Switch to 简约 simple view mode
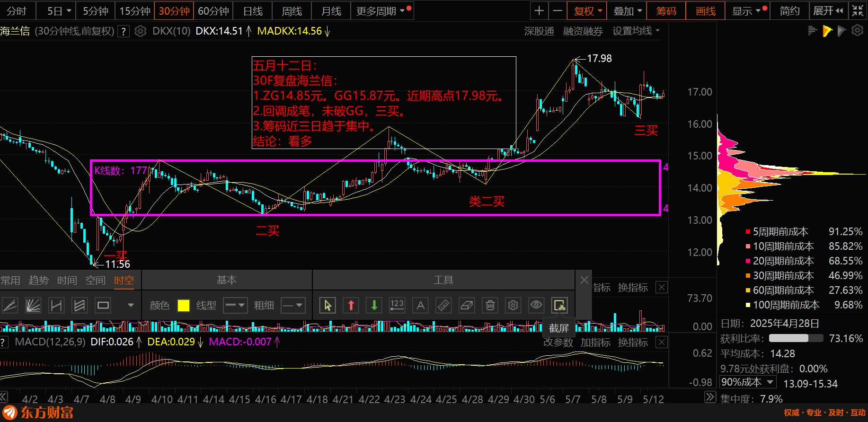Screen dimensions: 868x422 (789, 11)
